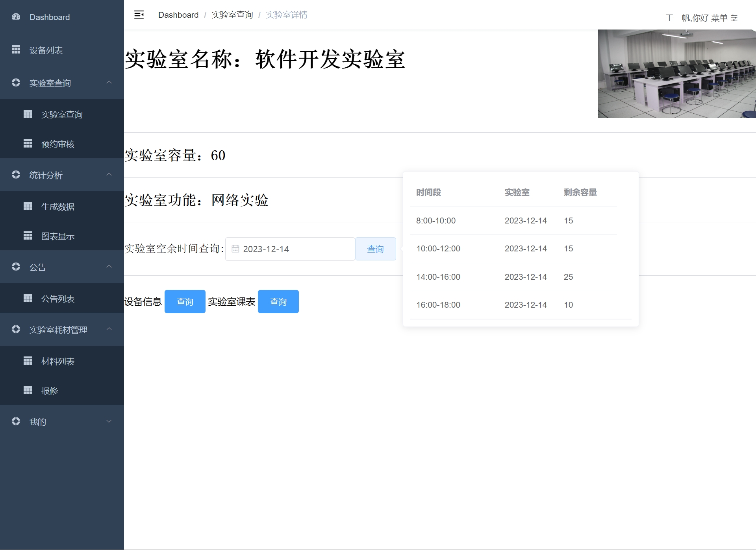Click the menu settings icon beside 菜单
The height and width of the screenshot is (550, 756).
[x=734, y=18]
